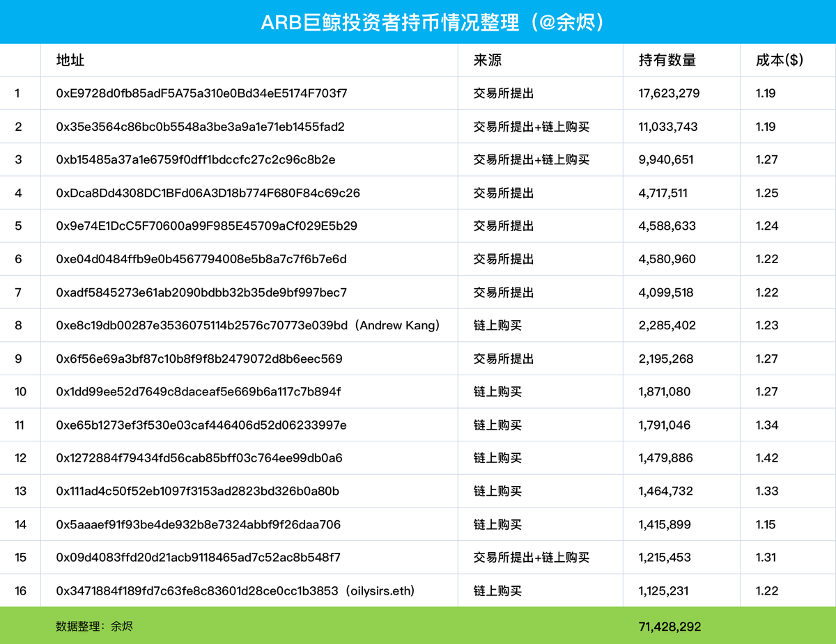836x644 pixels.
Task: Click holding amount 4,588,633
Action: click(x=667, y=226)
